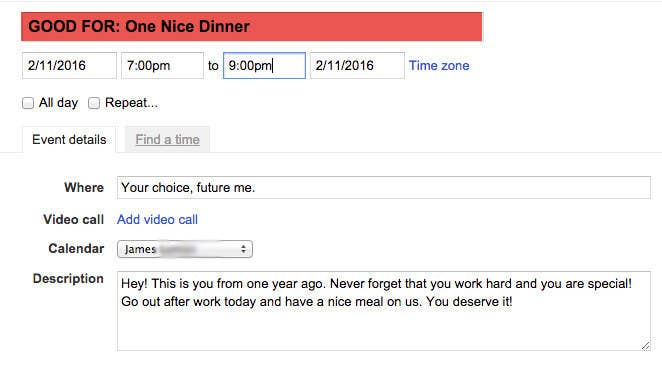Image resolution: width=662 pixels, height=367 pixels.
Task: Click the Where field label
Action: point(84,188)
